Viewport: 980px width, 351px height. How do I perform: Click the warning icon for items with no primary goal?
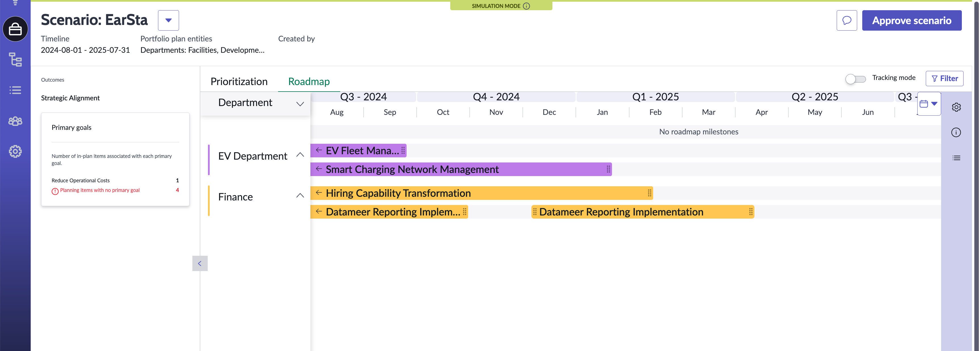click(55, 191)
